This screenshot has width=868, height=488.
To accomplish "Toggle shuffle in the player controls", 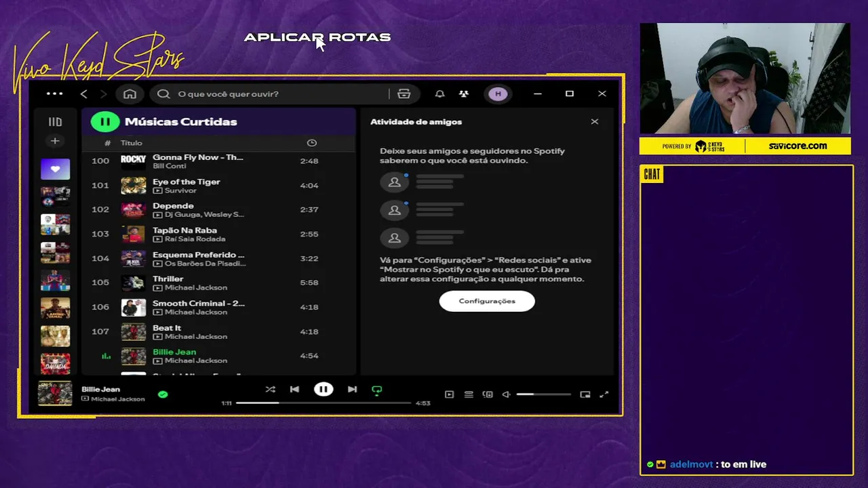I will coord(271,389).
